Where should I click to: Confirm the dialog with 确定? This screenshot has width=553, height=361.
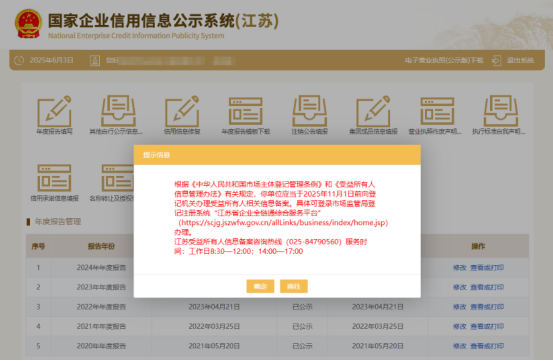point(260,286)
